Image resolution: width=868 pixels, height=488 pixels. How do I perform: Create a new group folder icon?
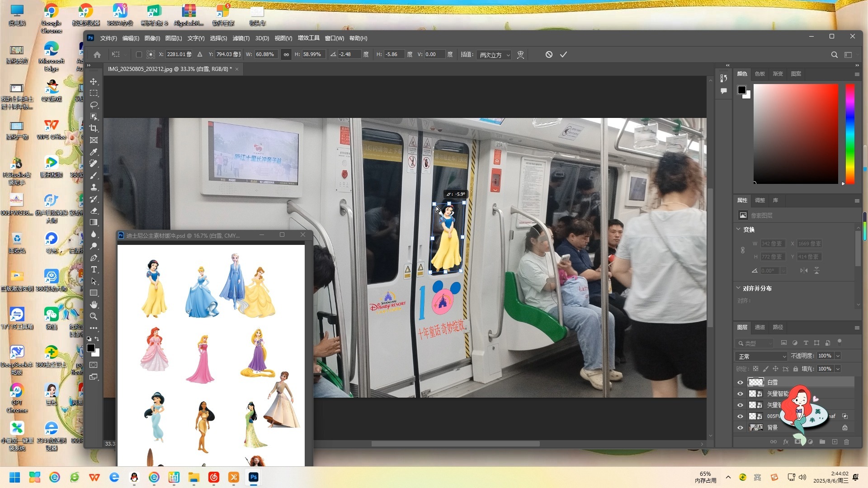[822, 441]
